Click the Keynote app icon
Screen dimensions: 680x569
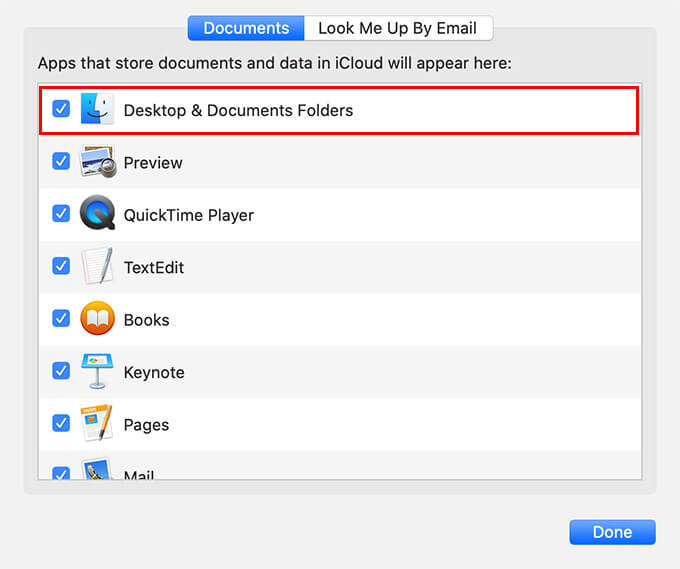[98, 371]
